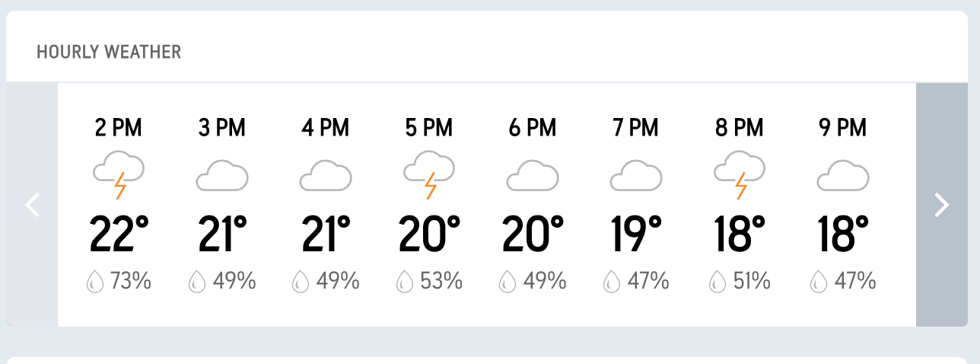Viewport: 980px width, 364px height.
Task: Click the 22° temperature at 2 PM
Action: (119, 234)
